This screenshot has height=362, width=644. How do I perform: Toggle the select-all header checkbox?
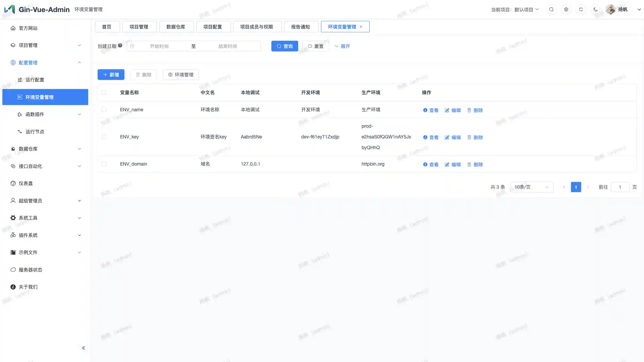point(104,93)
